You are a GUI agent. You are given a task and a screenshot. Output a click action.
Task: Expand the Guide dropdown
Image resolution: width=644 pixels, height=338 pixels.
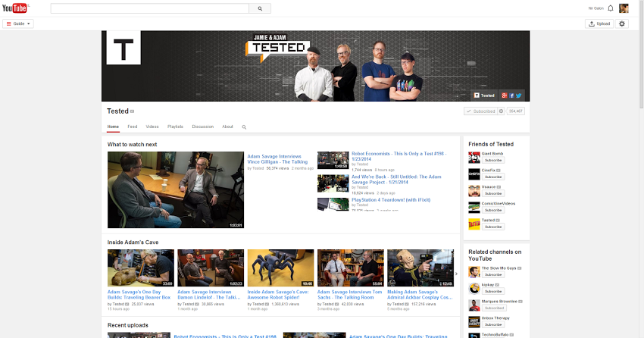pyautogui.click(x=18, y=23)
